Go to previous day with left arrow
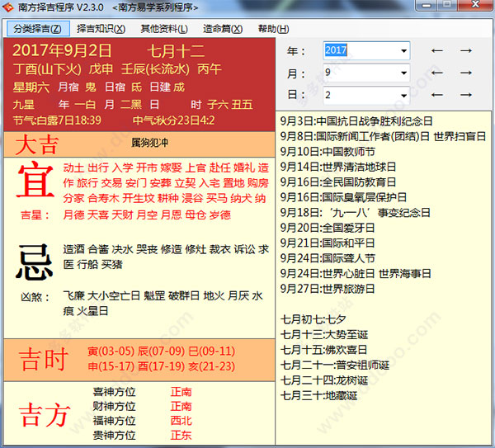The width and height of the screenshot is (495, 448). (x=437, y=95)
